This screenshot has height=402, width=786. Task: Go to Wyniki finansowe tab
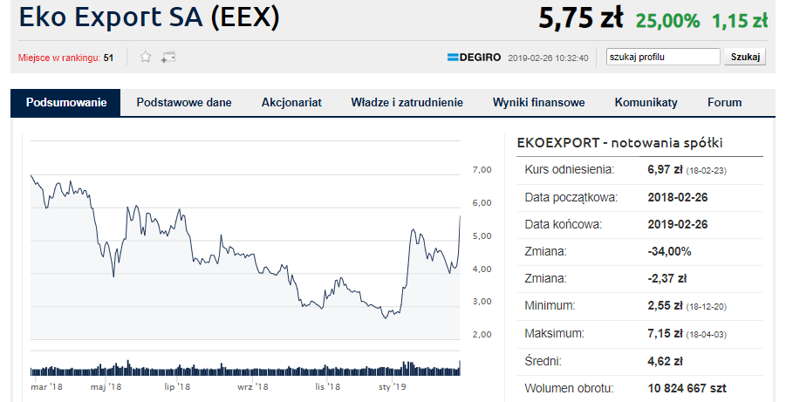pos(538,103)
